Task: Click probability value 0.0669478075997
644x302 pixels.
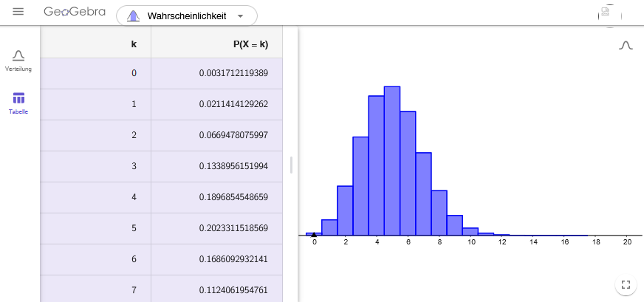Action: coord(233,135)
